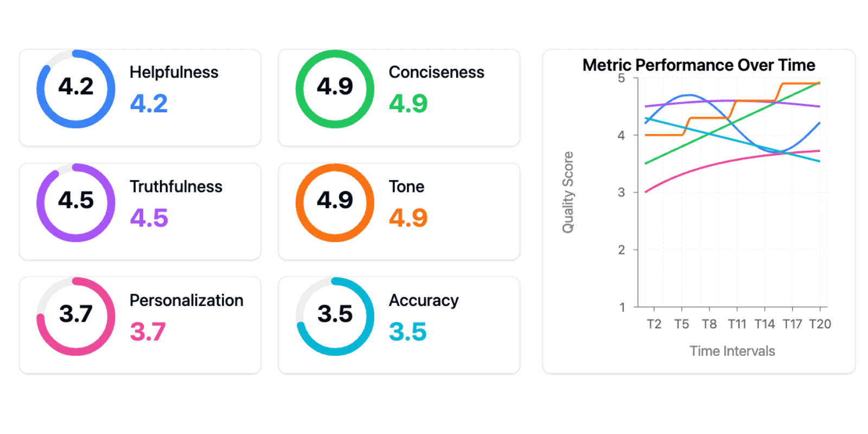Click the cyan Accuracy ring gauge
The height and width of the screenshot is (434, 868).
click(335, 317)
